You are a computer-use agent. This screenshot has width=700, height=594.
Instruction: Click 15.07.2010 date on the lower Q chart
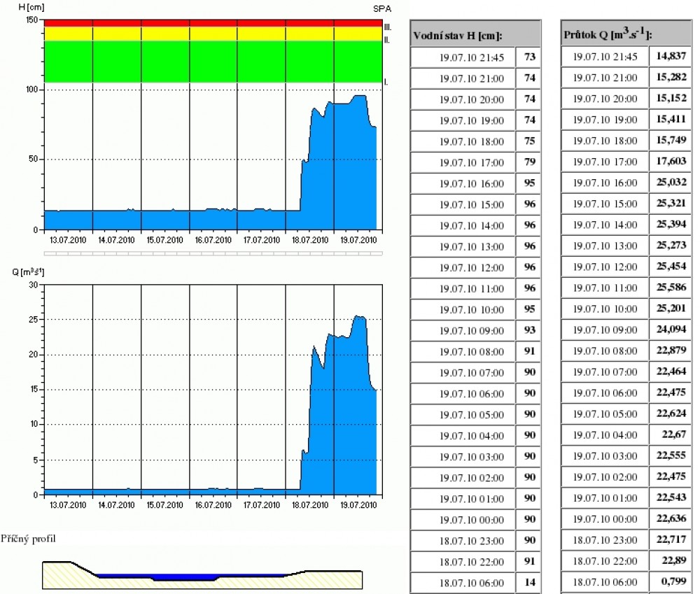pos(165,504)
